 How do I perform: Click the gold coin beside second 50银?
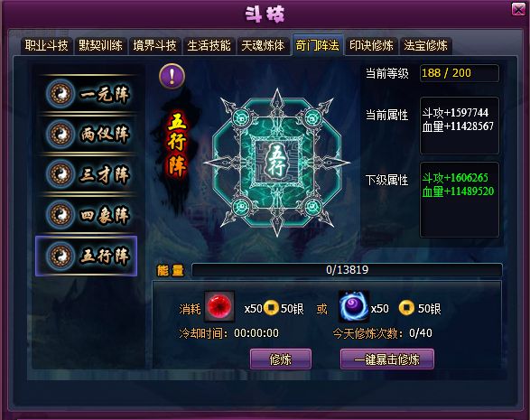(x=406, y=308)
